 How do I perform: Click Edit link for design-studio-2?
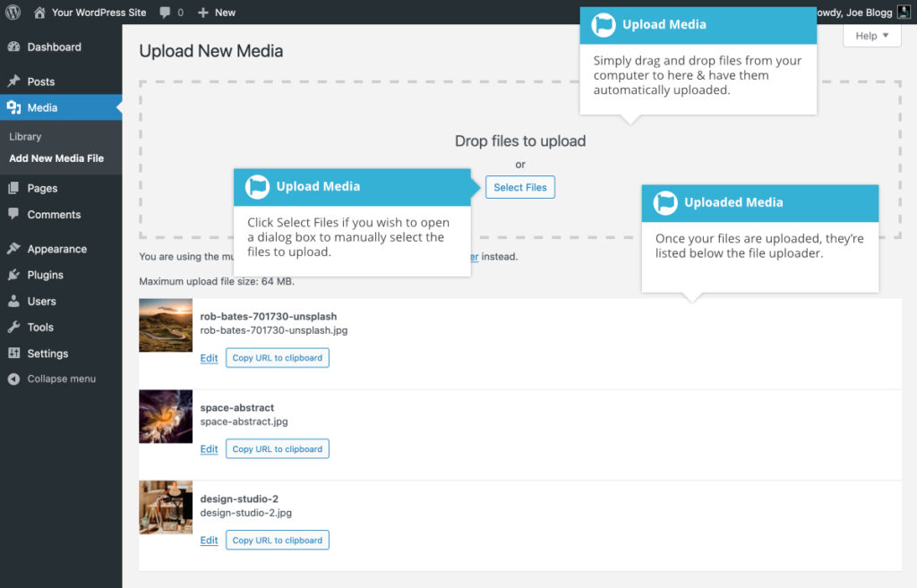tap(209, 541)
